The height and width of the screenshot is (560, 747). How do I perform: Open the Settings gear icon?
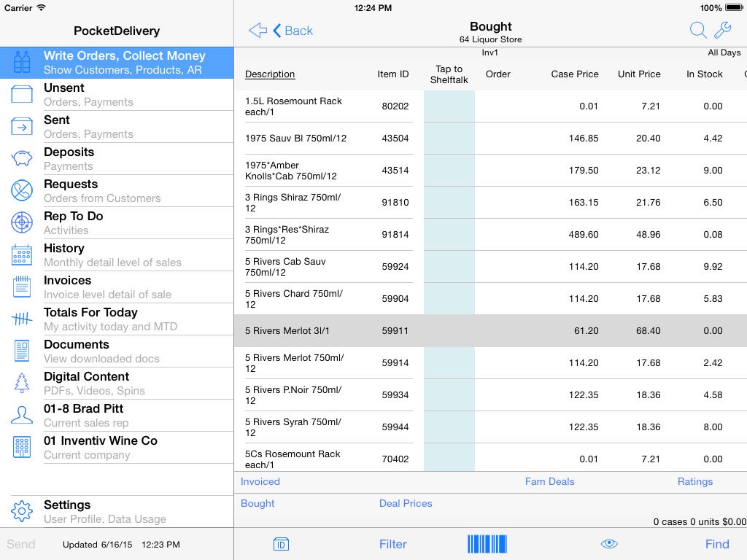point(22,511)
